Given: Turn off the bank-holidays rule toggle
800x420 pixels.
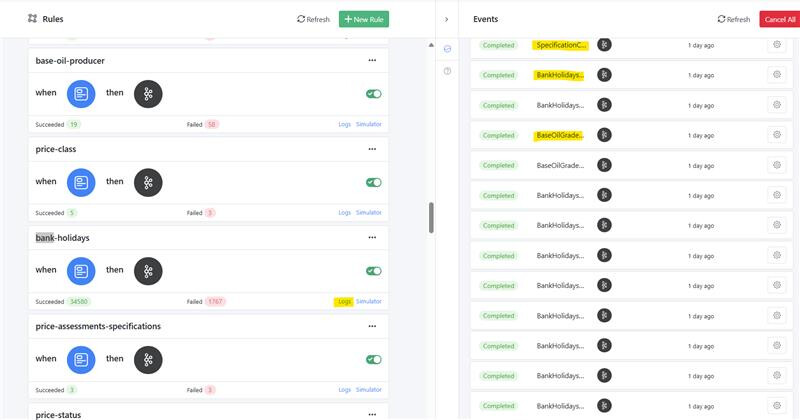Looking at the screenshot, I should pos(374,271).
